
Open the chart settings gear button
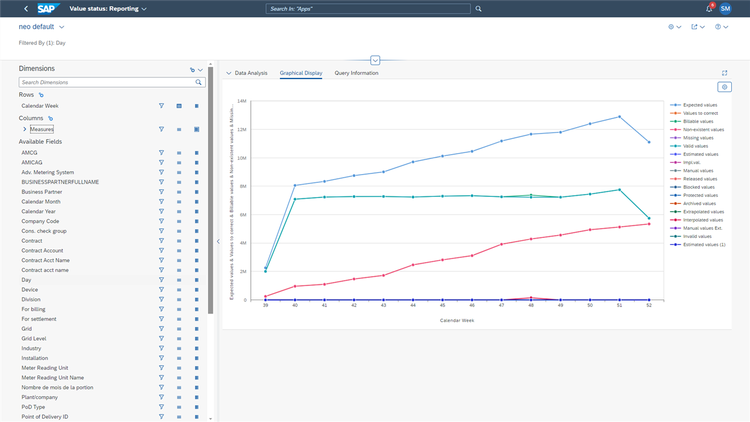[x=724, y=87]
